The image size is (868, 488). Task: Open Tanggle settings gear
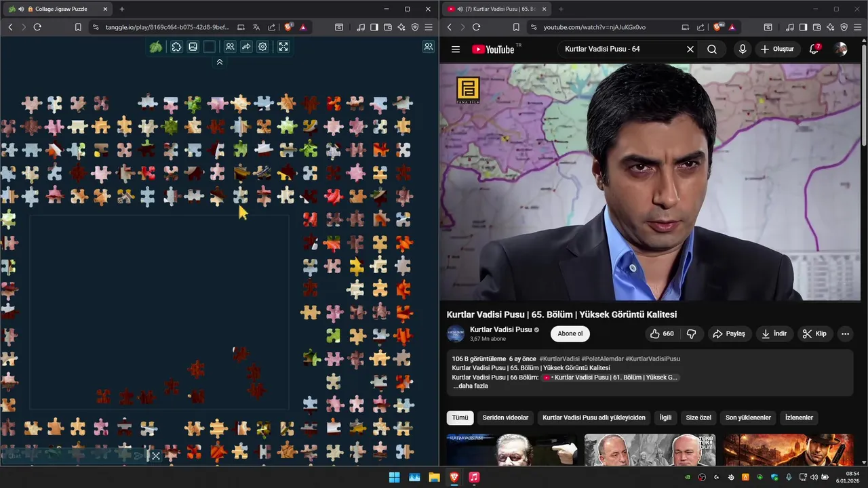click(262, 47)
